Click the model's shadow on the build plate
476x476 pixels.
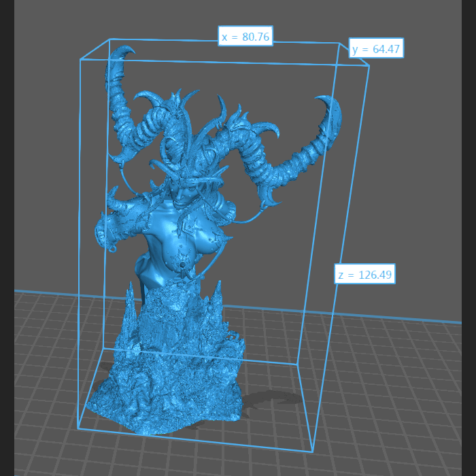point(272,401)
